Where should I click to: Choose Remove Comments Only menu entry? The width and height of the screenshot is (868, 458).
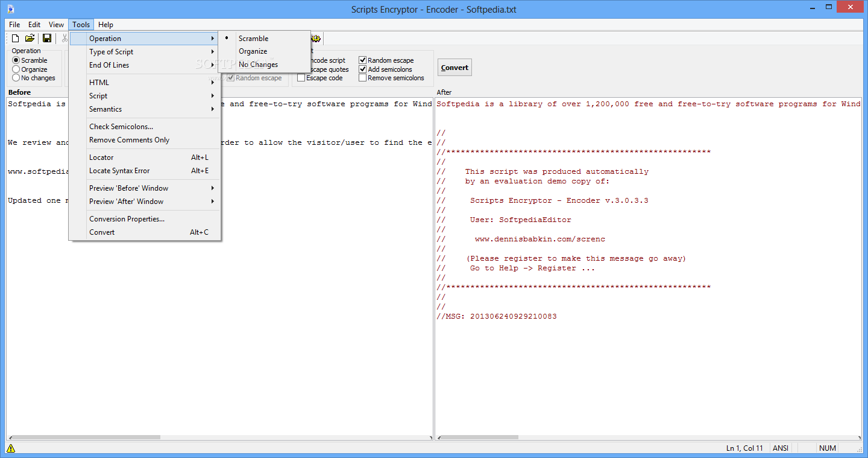point(143,140)
